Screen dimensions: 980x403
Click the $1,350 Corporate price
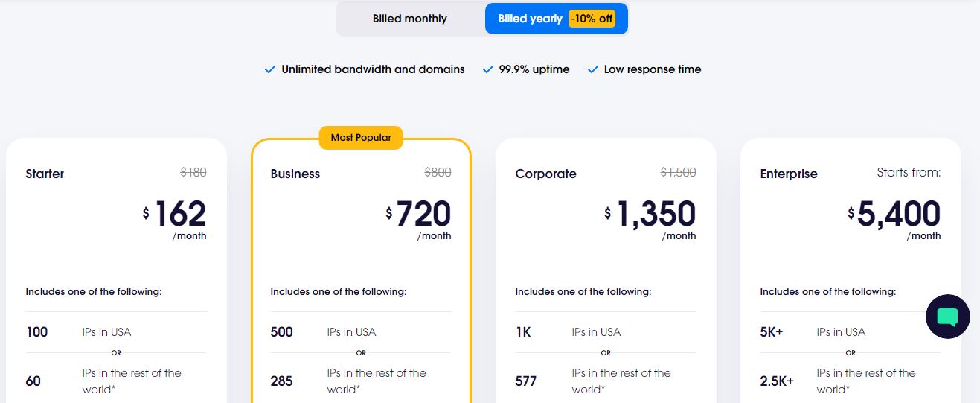(x=650, y=214)
